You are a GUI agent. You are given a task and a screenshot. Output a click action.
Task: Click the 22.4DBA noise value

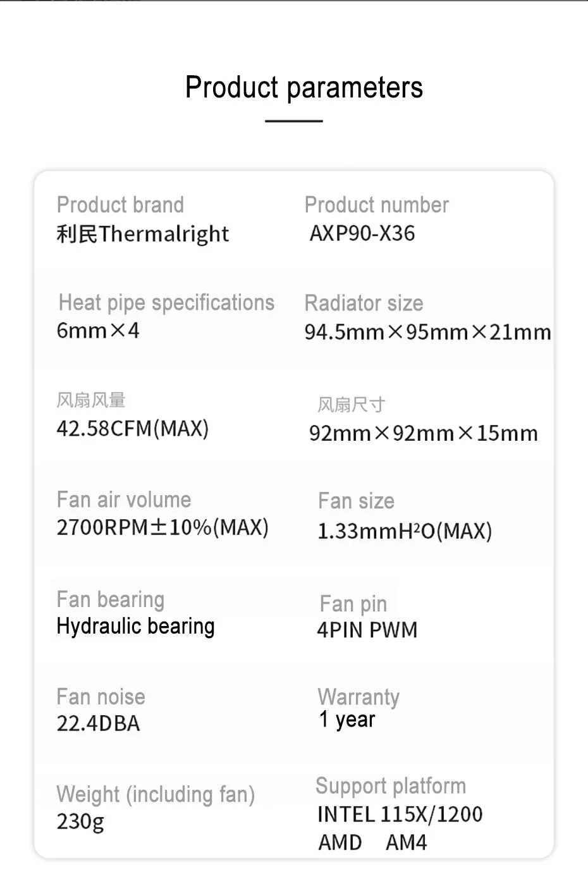point(98,723)
